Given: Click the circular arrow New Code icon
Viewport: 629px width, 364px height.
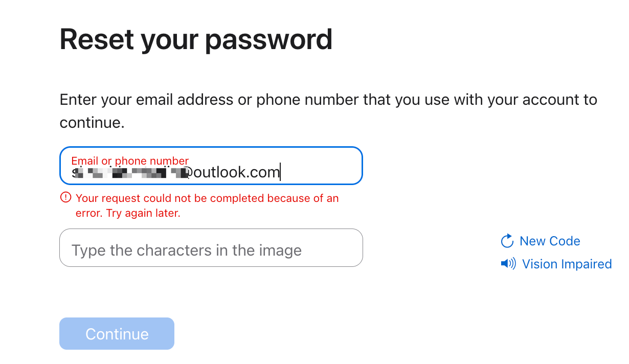Looking at the screenshot, I should tap(507, 241).
